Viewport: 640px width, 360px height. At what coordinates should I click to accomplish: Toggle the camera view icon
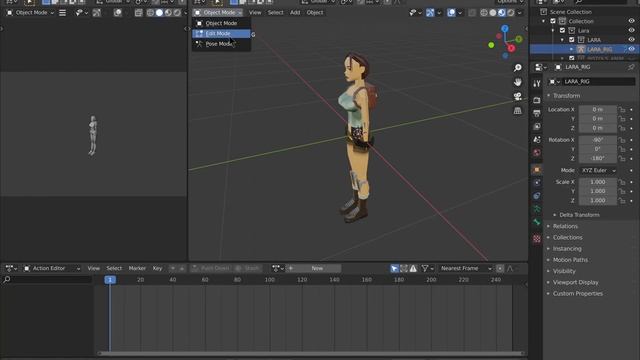coord(518,96)
